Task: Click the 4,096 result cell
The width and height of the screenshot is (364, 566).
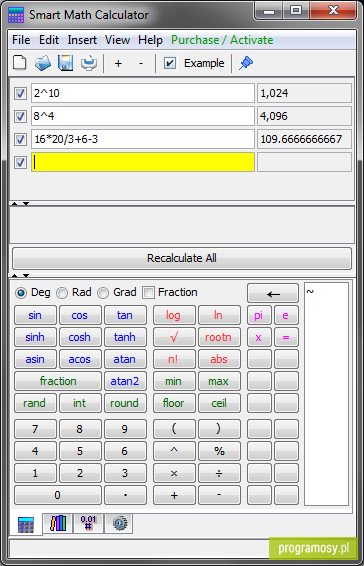Action: click(304, 116)
